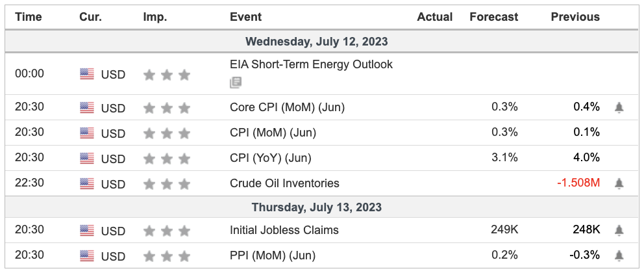This screenshot has width=644, height=273.
Task: Click alert bell for PPI (MoM) row
Action: tap(619, 255)
